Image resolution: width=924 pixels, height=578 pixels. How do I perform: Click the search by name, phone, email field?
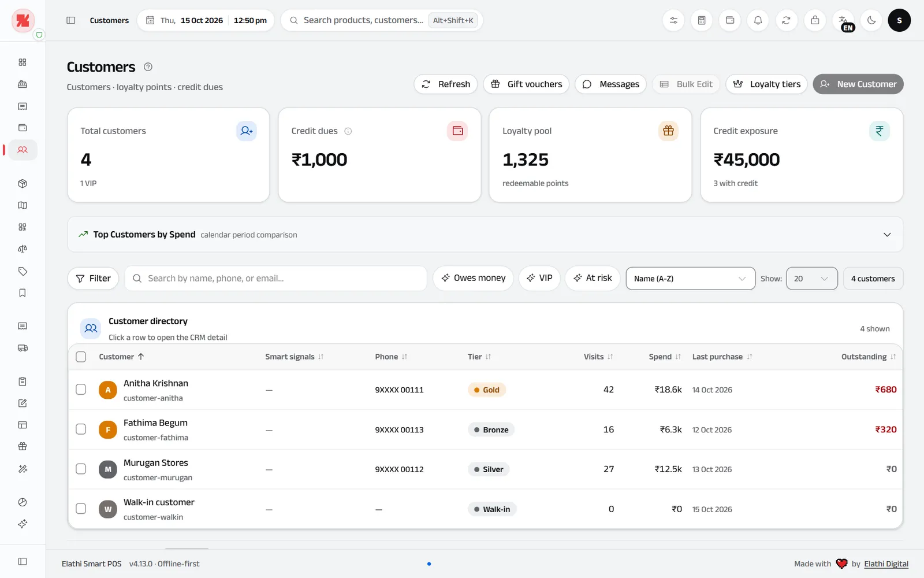(x=275, y=278)
